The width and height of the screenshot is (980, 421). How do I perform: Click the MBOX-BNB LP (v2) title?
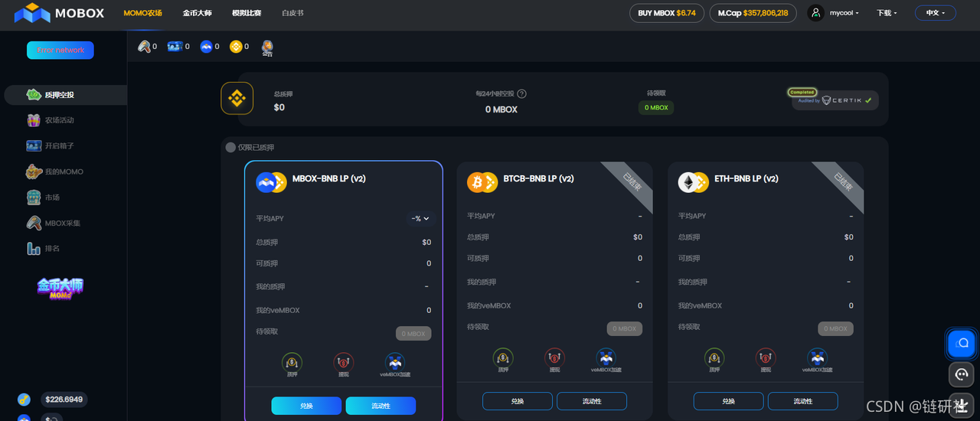coord(329,178)
